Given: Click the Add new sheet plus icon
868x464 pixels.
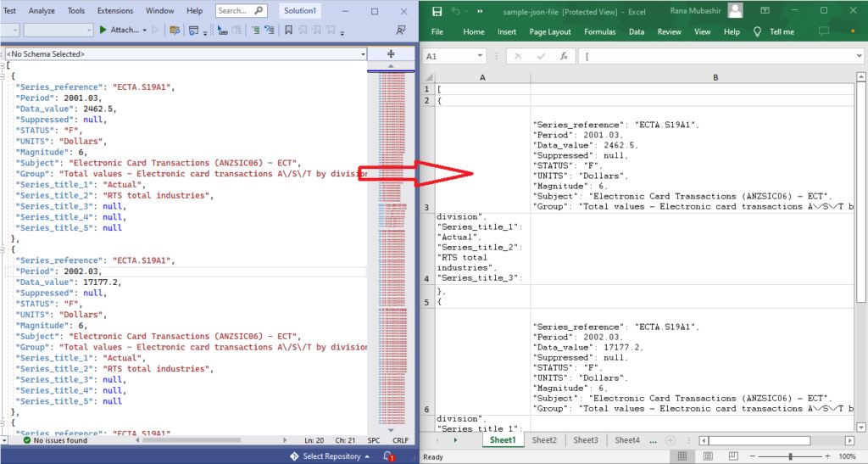Looking at the screenshot, I should (670, 440).
